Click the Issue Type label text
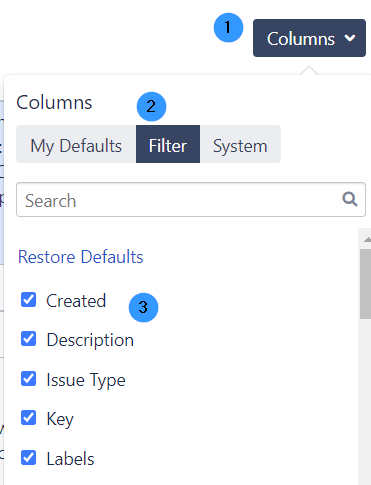This screenshot has height=485, width=371. pyautogui.click(x=86, y=380)
